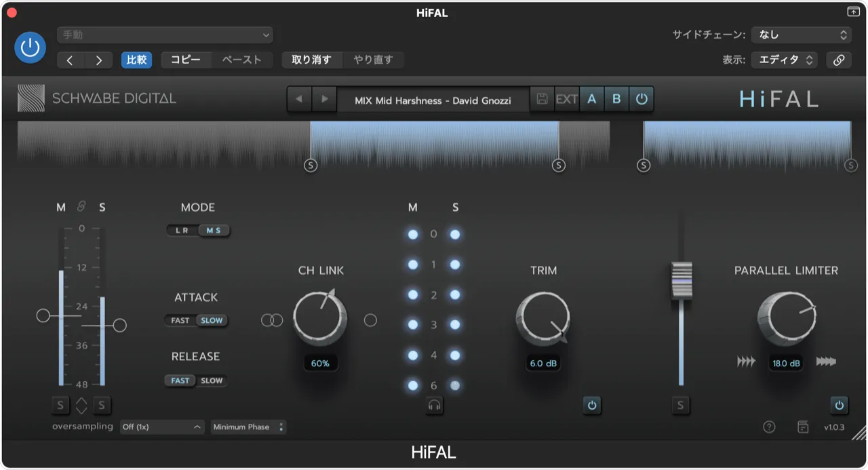This screenshot has height=470, width=868.
Task: Expand the サイドチェーン dropdown showing なし
Action: click(x=801, y=35)
